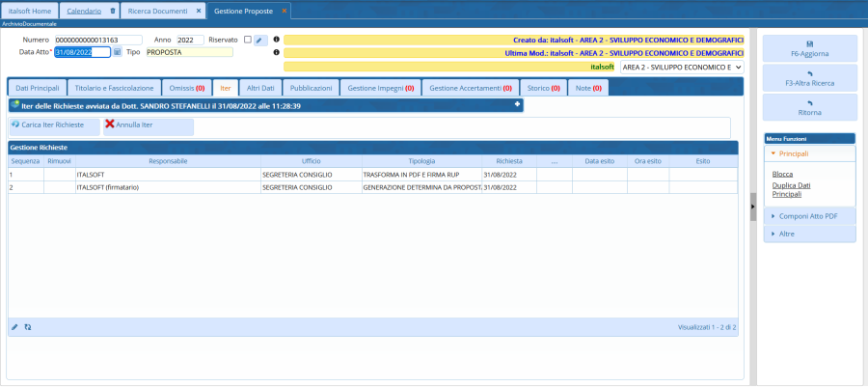Viewport: 868px width, 387px height.
Task: Click the edit pencil icon in grid footer
Action: (x=14, y=327)
